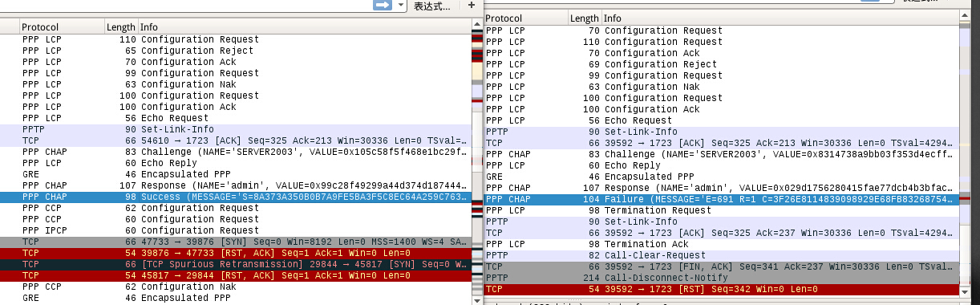The image size is (980, 305).
Task: Select right window GRE Encapsulated PPP row
Action: click(721, 177)
